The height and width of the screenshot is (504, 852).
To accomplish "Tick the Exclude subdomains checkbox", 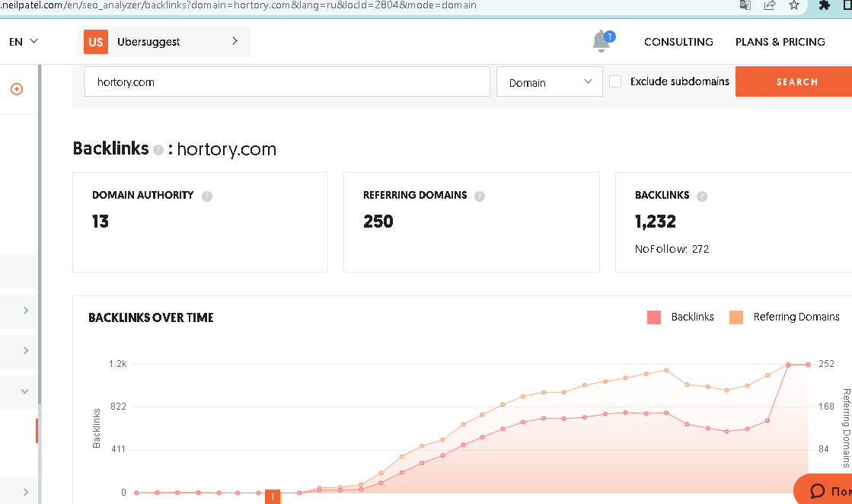I will point(615,81).
